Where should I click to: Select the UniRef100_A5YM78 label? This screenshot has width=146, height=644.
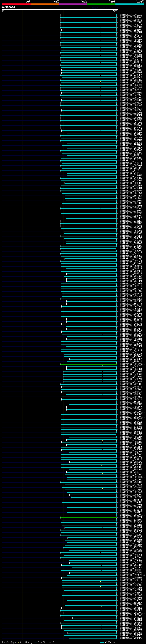click(131, 90)
